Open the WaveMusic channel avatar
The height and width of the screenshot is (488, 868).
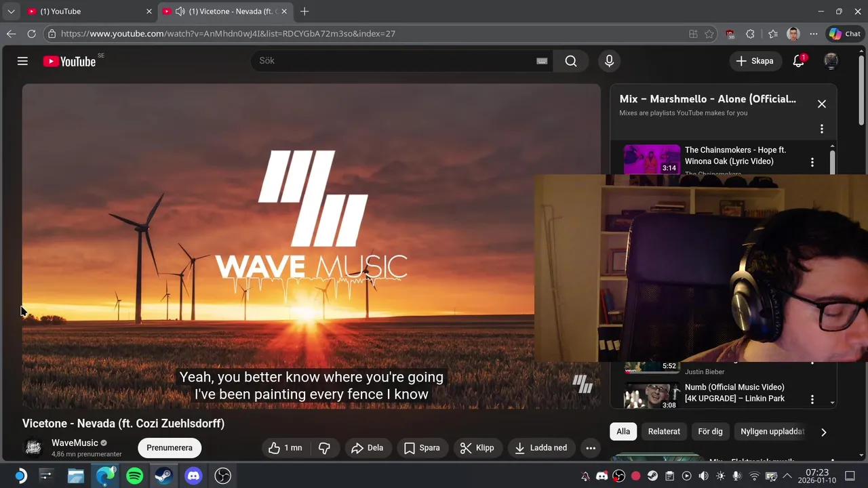coord(33,448)
